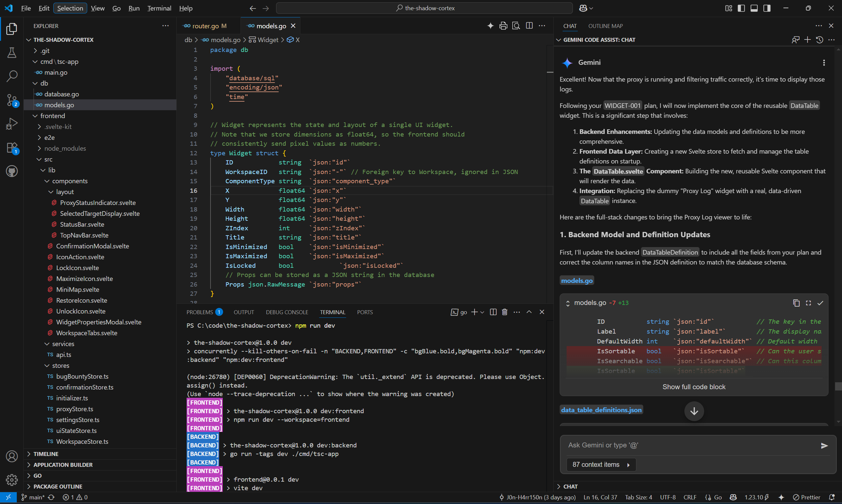
Task: Click the Gemini sparkle icon in editor toolbar
Action: [490, 26]
